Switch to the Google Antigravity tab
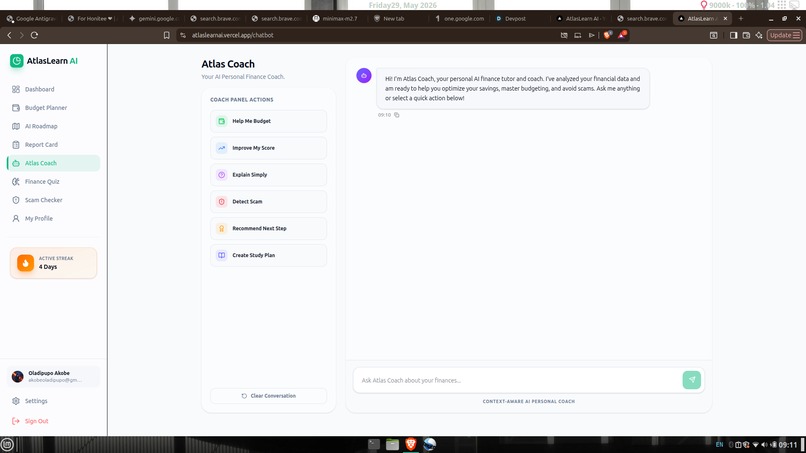Viewport: 806px width, 453px height. click(31, 19)
